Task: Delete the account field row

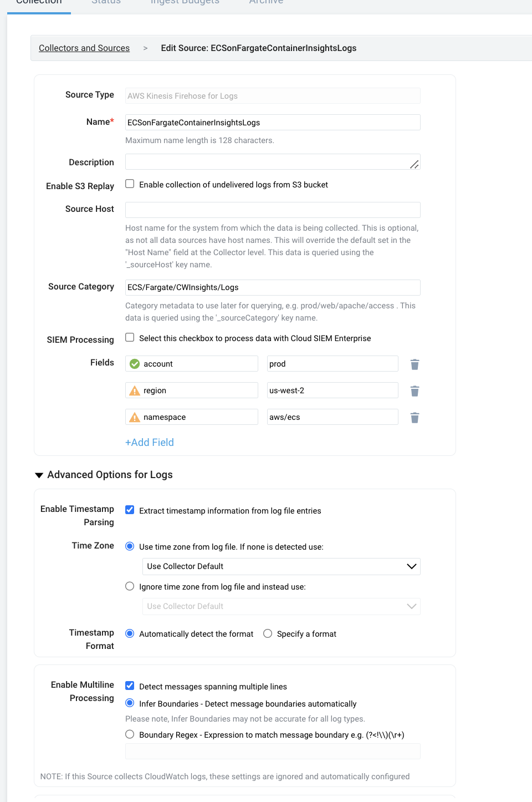Action: [415, 364]
